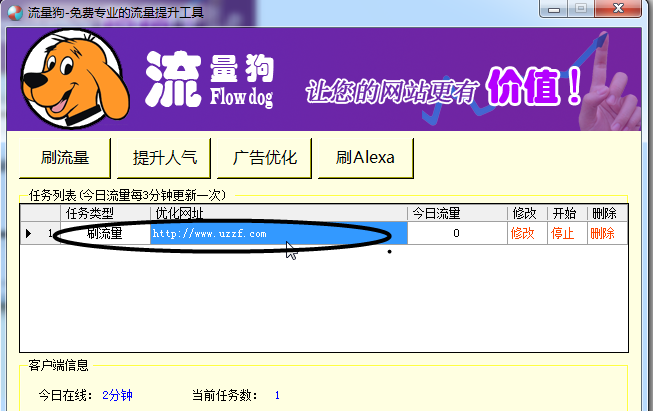
Task: Select the http://www.uzzf.com URL cell
Action: pyautogui.click(x=279, y=233)
